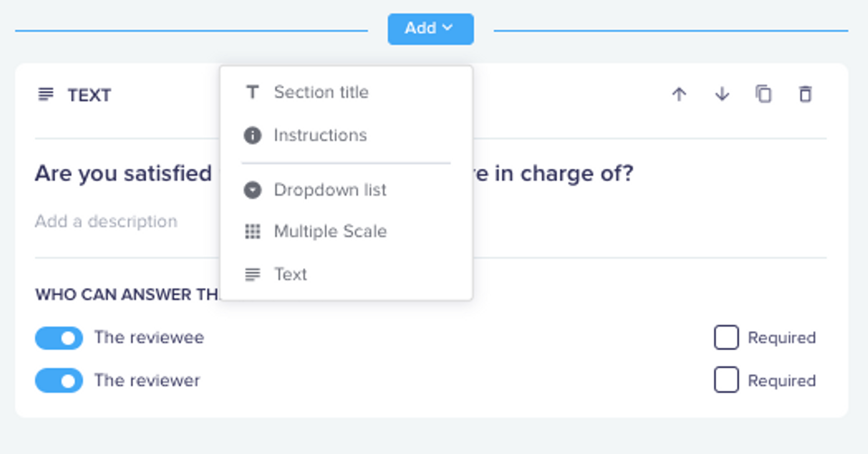The image size is (868, 454).
Task: Click the Dropdown list circle icon
Action: (x=253, y=190)
